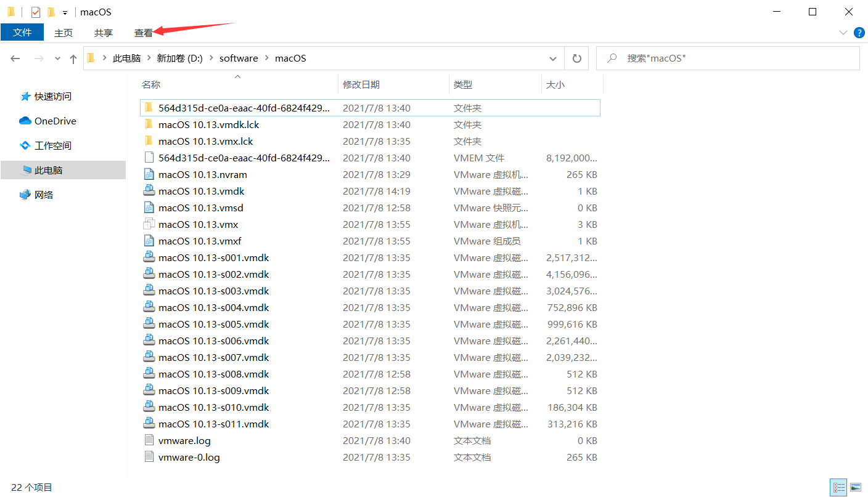Select the 564d315d VMEM file icon

(149, 158)
